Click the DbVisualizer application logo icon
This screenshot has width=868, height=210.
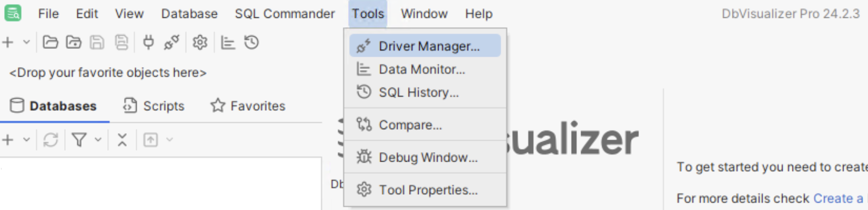coord(13,13)
